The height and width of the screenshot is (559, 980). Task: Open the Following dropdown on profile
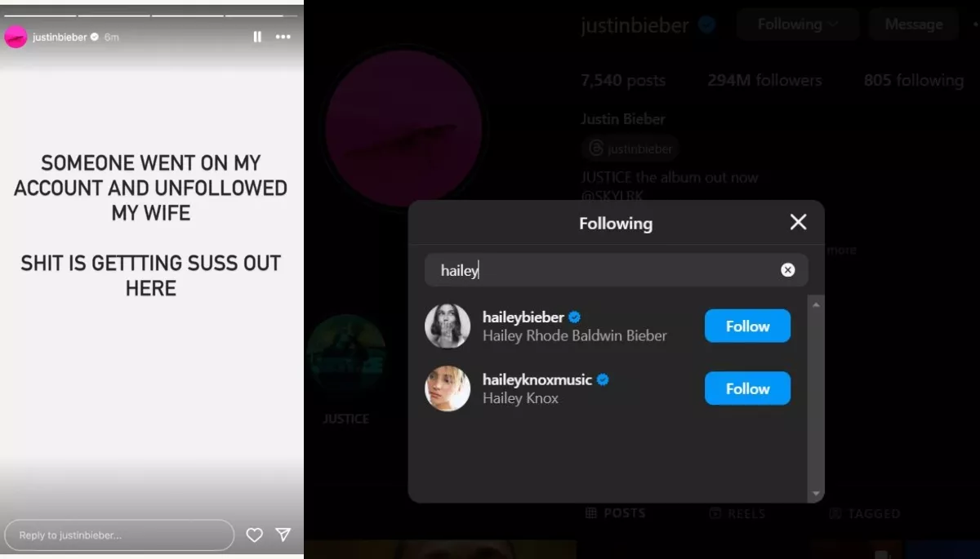[x=797, y=24]
